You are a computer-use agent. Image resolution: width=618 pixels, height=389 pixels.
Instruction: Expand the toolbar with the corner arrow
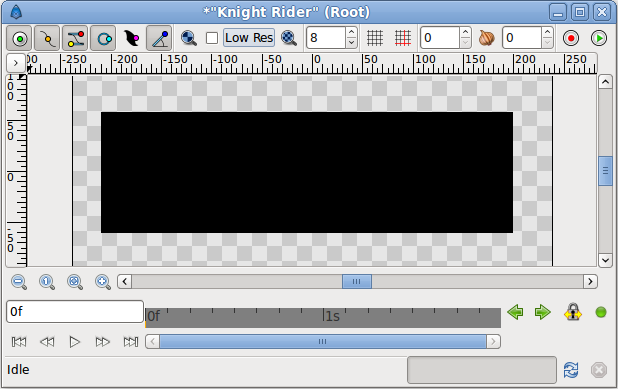pos(16,63)
